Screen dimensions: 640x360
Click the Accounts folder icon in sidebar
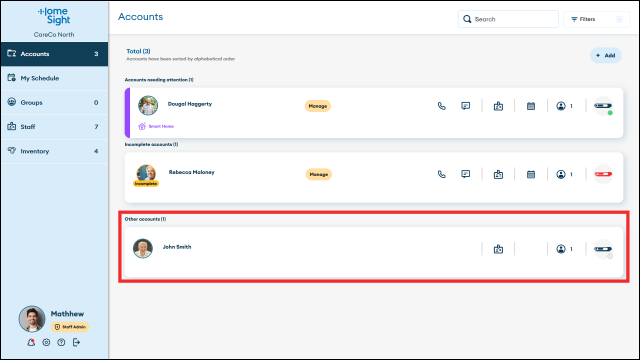point(11,53)
